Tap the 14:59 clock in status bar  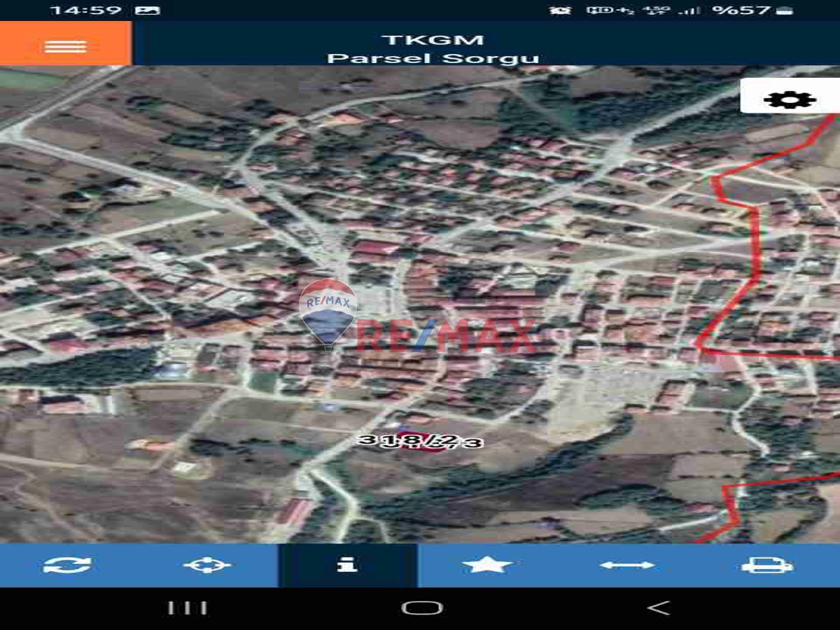tap(76, 10)
